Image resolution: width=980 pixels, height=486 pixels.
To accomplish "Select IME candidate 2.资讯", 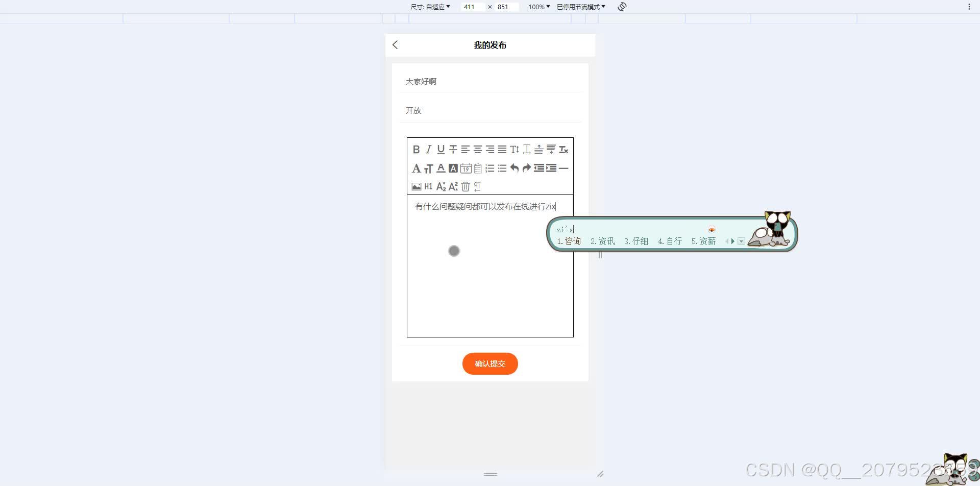I will 602,241.
